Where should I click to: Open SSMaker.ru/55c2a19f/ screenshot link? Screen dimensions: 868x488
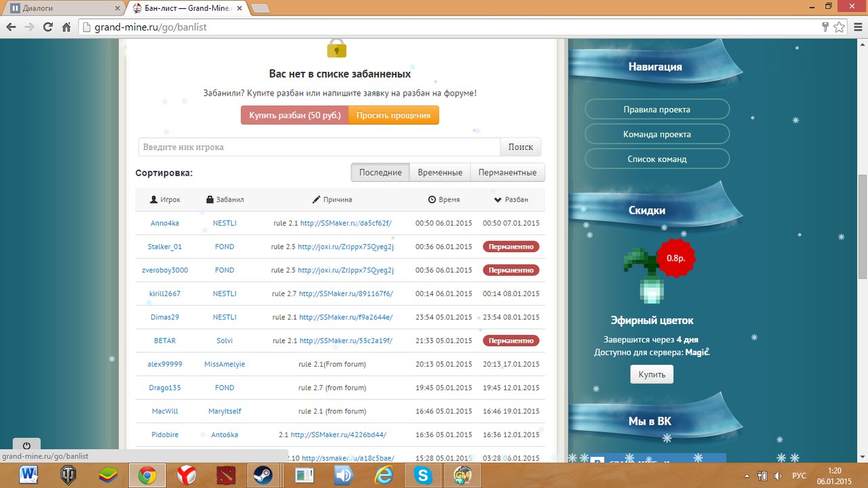tap(346, 340)
